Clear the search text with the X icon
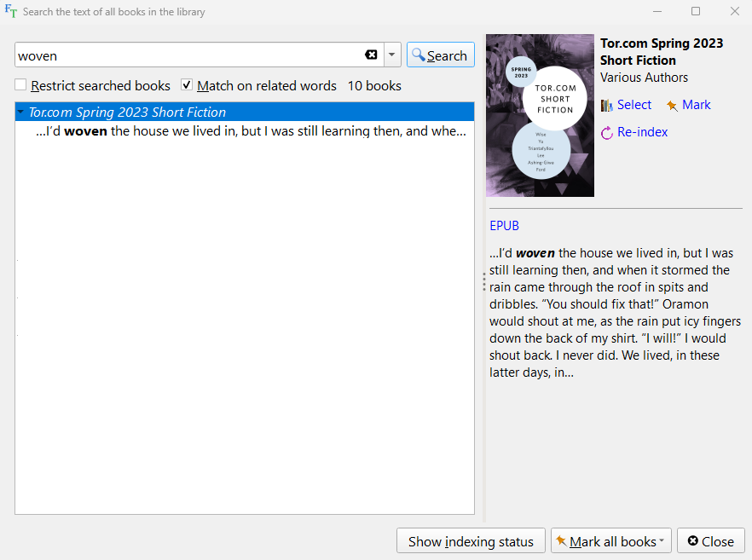The height and width of the screenshot is (560, 752). [x=371, y=55]
